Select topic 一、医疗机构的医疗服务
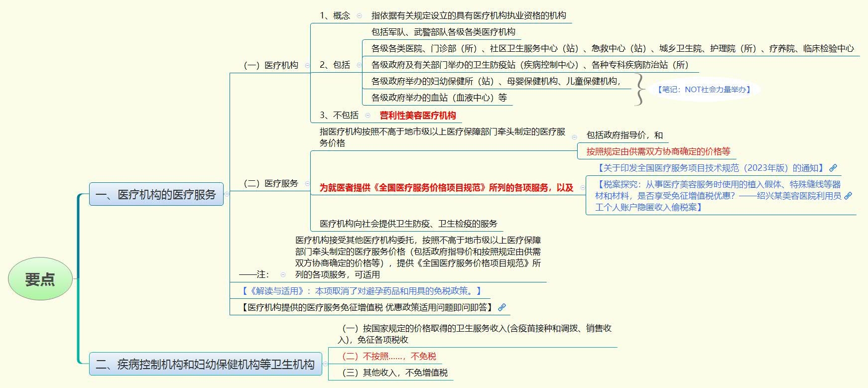This screenshot has height=388, width=868. [156, 194]
